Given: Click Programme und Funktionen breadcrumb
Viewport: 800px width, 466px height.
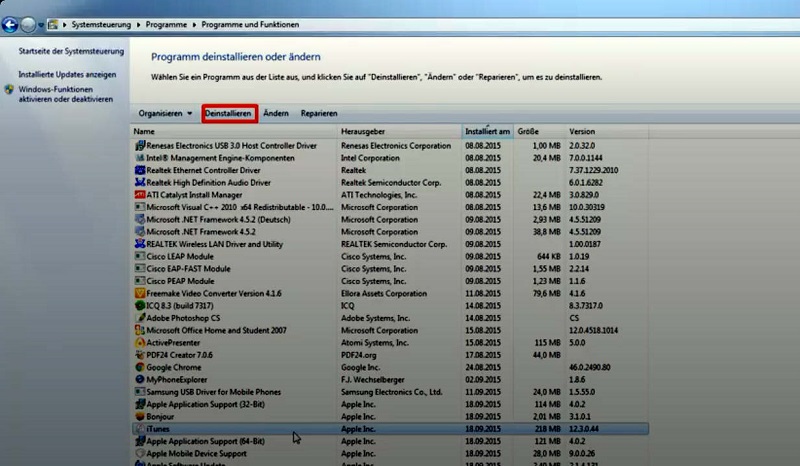Looking at the screenshot, I should 250,24.
